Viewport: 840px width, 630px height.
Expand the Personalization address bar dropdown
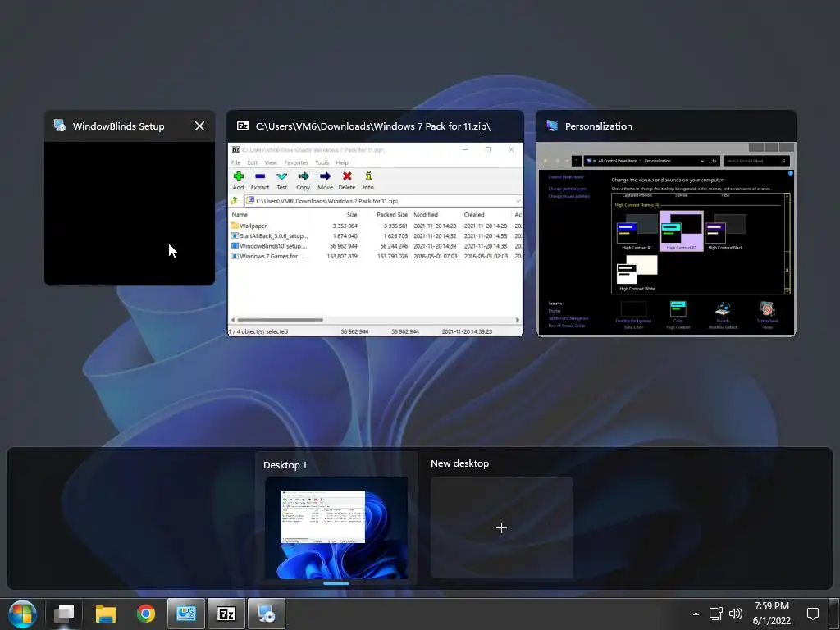click(x=702, y=161)
